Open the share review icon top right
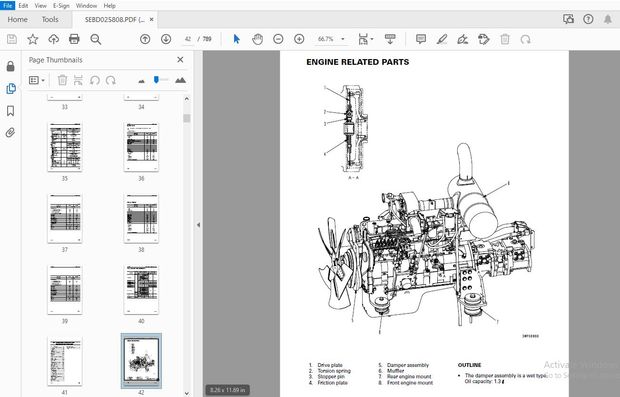Viewport: 620px width, 397px height. tap(568, 19)
